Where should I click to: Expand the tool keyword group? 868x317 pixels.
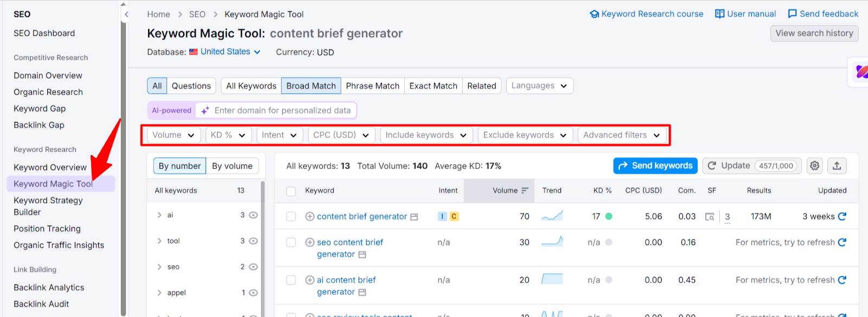point(159,241)
